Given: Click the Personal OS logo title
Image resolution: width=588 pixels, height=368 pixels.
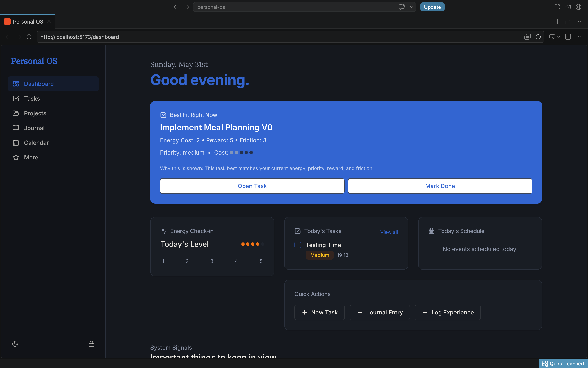Looking at the screenshot, I should coord(34,61).
